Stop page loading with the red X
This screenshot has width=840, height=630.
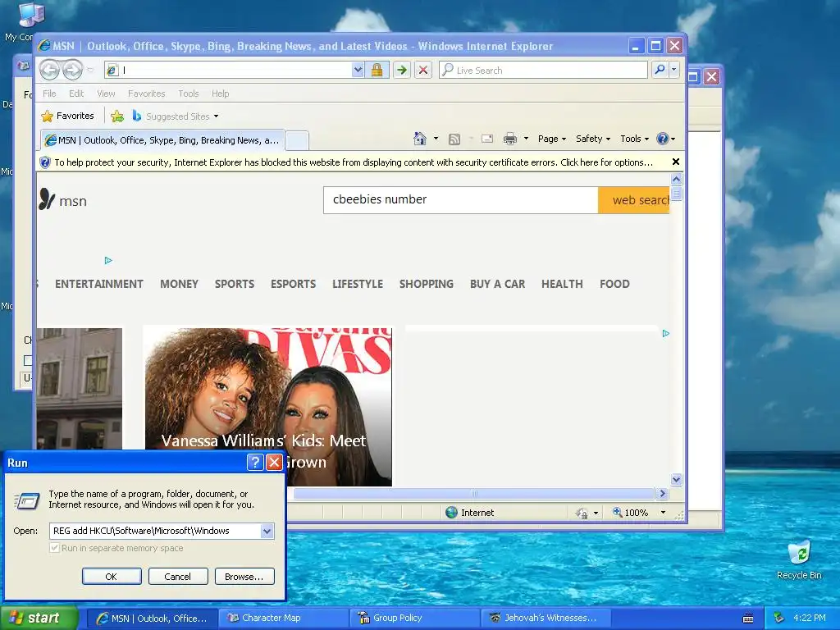(x=423, y=71)
